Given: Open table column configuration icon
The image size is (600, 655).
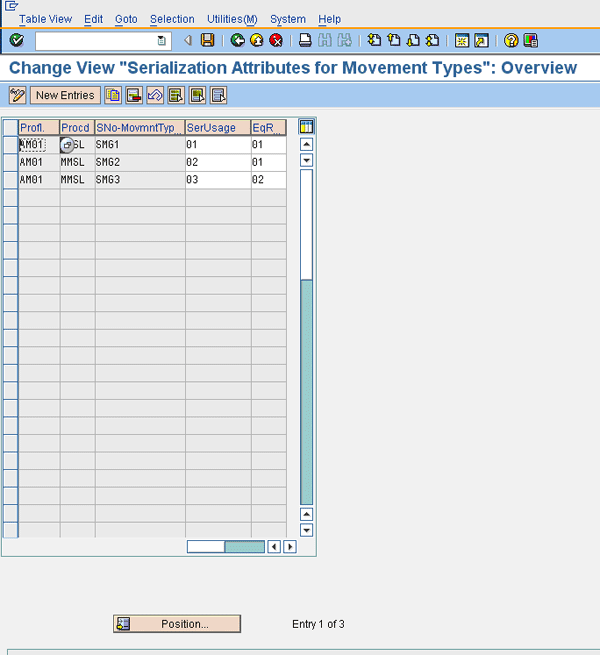Looking at the screenshot, I should [x=307, y=127].
